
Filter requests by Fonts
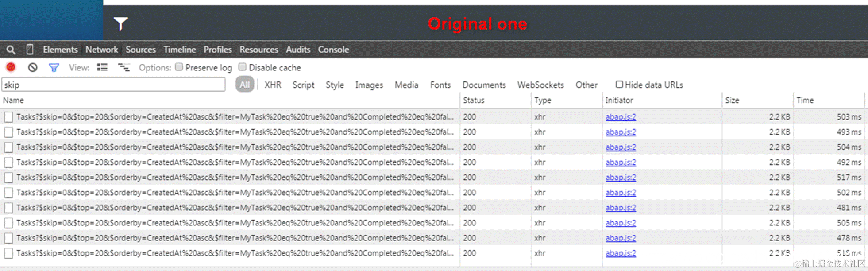pyautogui.click(x=440, y=85)
